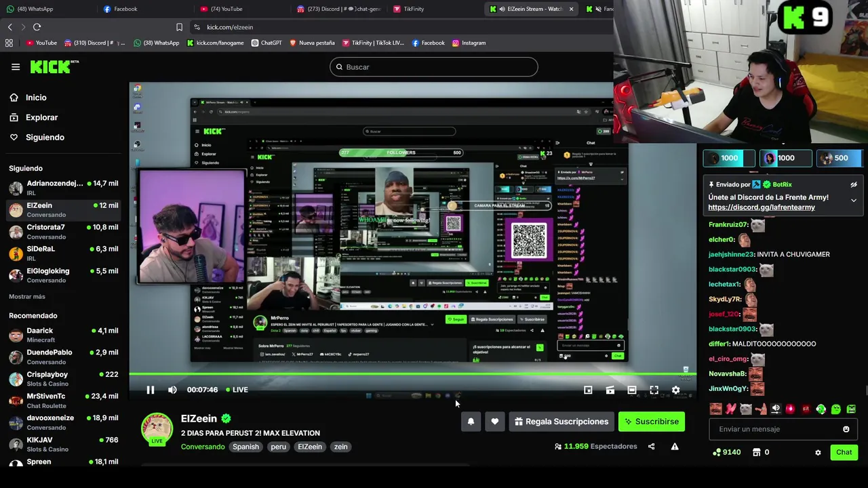
Task: Open picture-in-picture mini player
Action: 588,390
